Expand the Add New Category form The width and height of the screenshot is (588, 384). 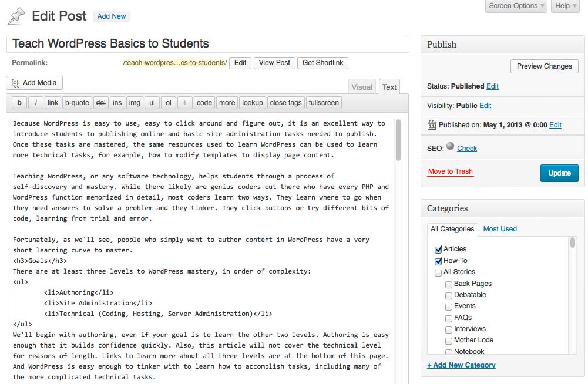point(461,365)
